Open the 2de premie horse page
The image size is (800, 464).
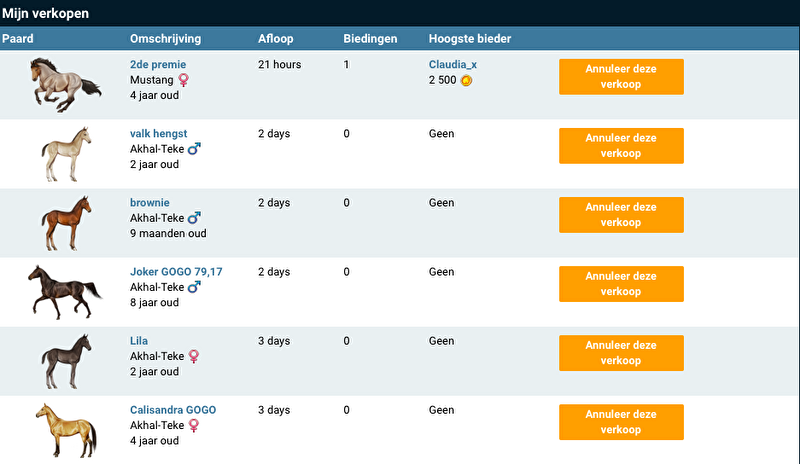point(158,65)
